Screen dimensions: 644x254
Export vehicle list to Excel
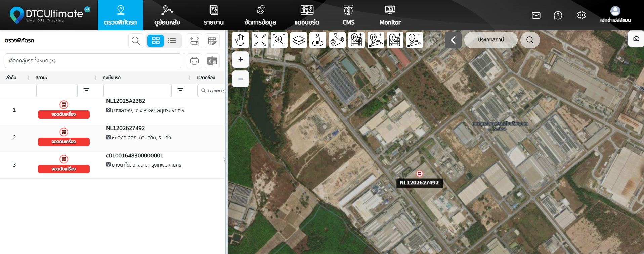point(212,61)
